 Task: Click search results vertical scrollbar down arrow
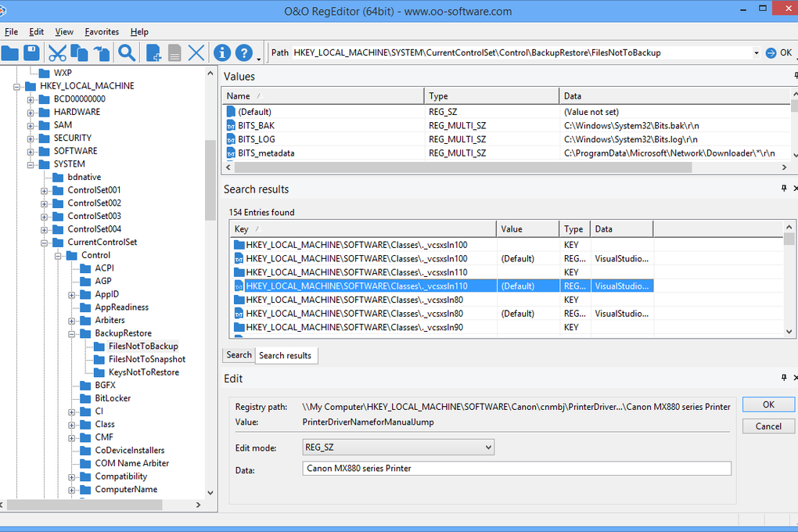[x=789, y=332]
